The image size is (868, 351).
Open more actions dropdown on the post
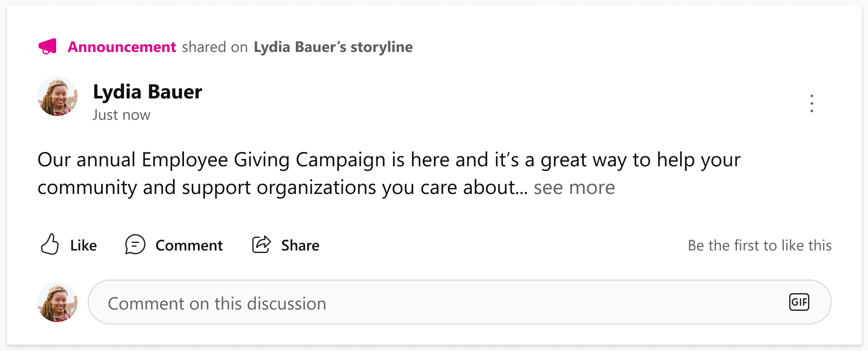812,104
